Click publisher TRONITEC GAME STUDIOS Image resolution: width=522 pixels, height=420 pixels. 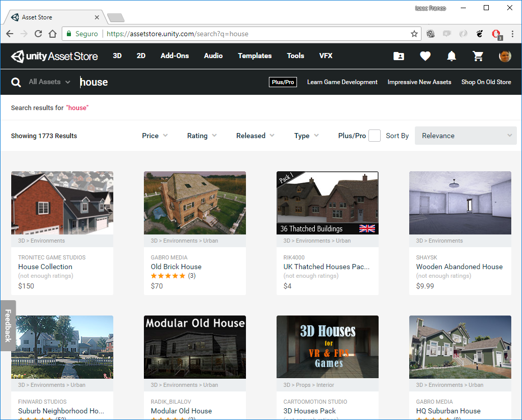click(x=52, y=257)
